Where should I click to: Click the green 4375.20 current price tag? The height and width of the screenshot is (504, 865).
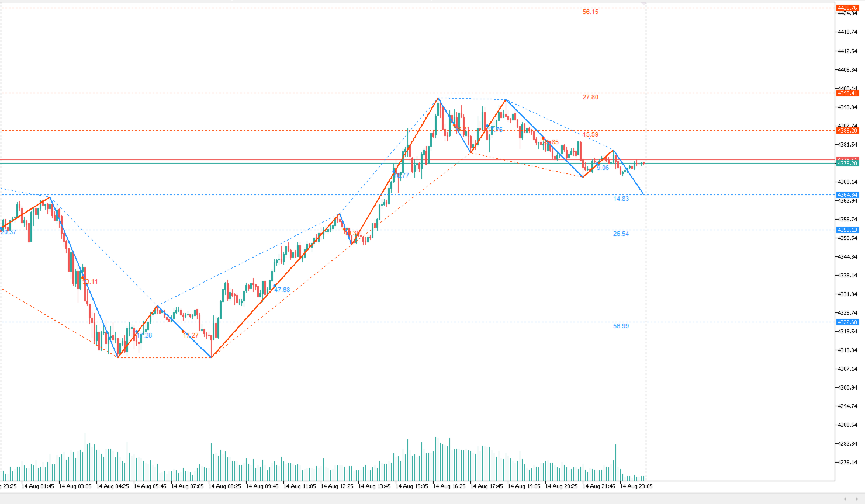(x=847, y=164)
